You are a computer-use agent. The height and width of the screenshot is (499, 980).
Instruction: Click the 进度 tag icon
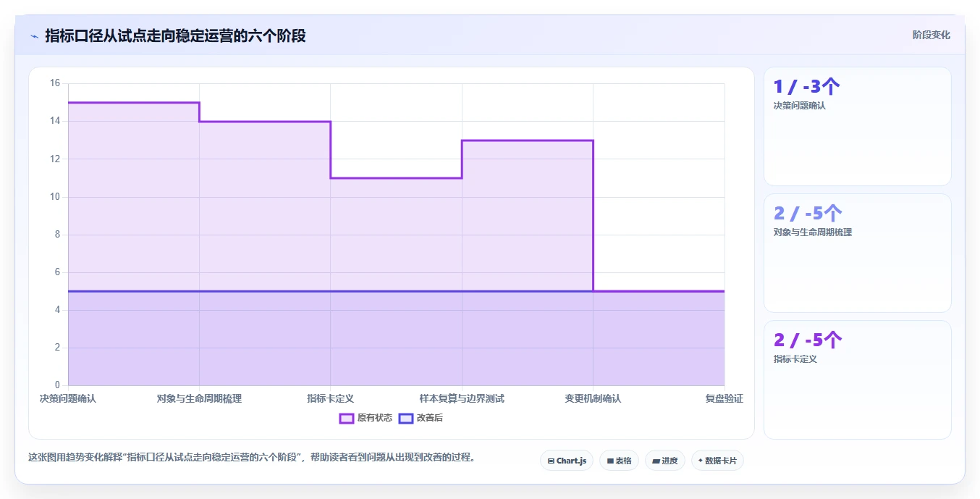656,461
